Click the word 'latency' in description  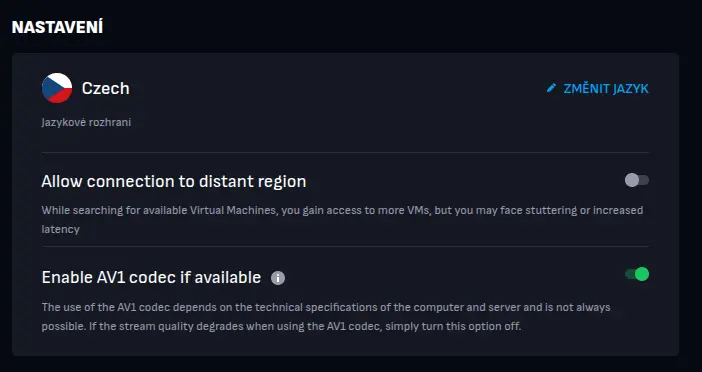point(60,229)
